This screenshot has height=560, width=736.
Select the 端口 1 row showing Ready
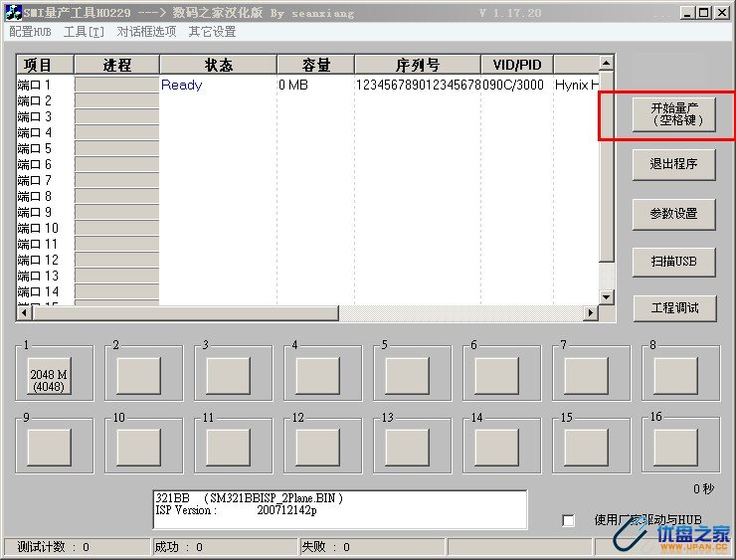[181, 86]
